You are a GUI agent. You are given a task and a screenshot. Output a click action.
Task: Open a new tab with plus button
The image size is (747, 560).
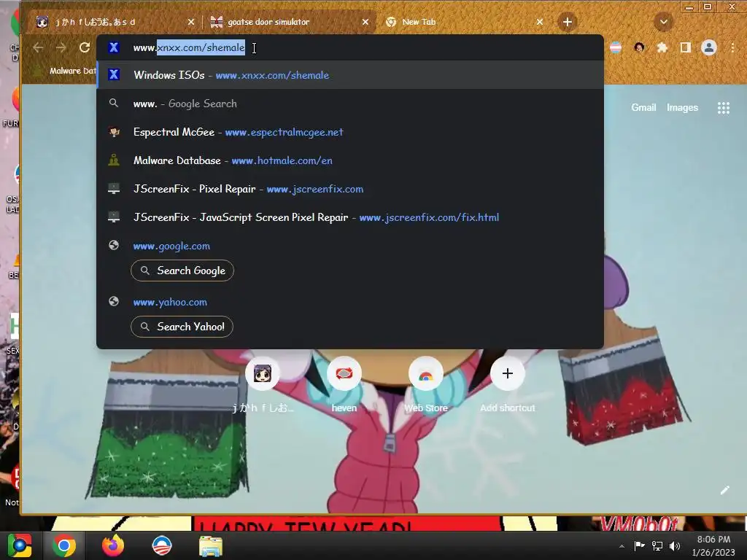[x=567, y=22]
